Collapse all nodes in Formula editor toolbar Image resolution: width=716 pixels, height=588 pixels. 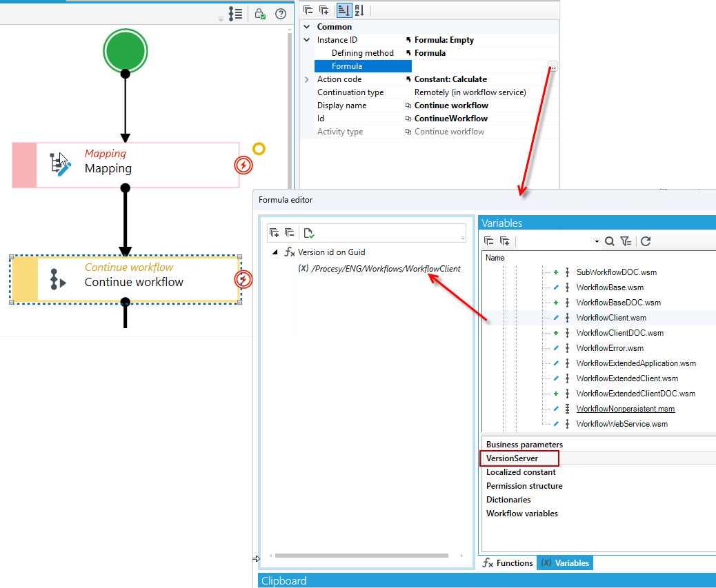pyautogui.click(x=289, y=232)
